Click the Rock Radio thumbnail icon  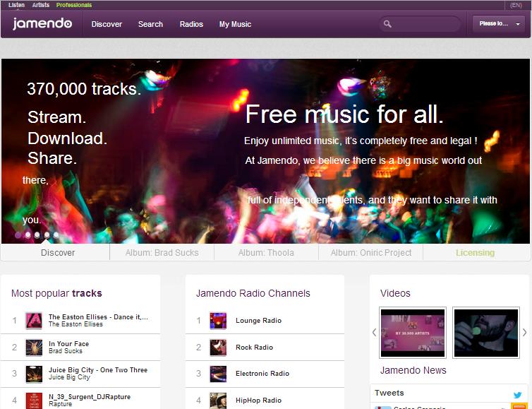pos(218,348)
